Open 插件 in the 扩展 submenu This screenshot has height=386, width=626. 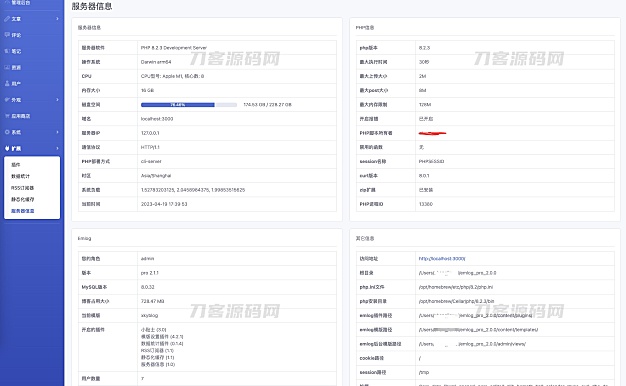(16, 164)
